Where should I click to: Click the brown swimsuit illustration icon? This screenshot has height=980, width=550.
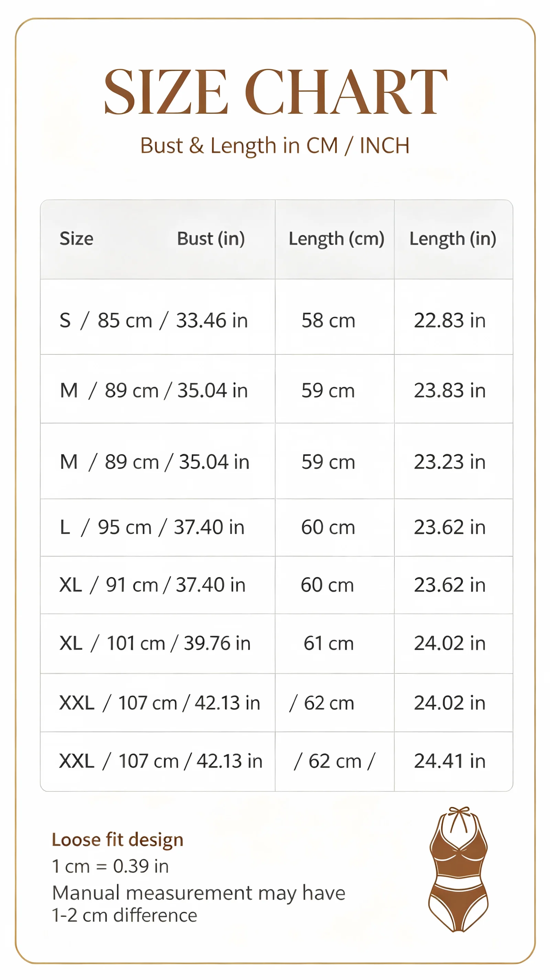coord(459,869)
